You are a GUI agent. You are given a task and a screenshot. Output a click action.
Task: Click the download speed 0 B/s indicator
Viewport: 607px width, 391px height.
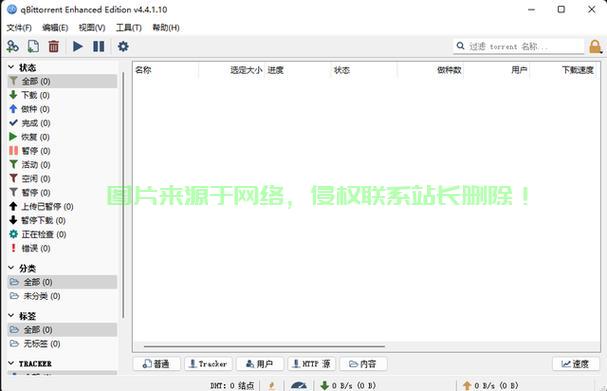pyautogui.click(x=348, y=386)
